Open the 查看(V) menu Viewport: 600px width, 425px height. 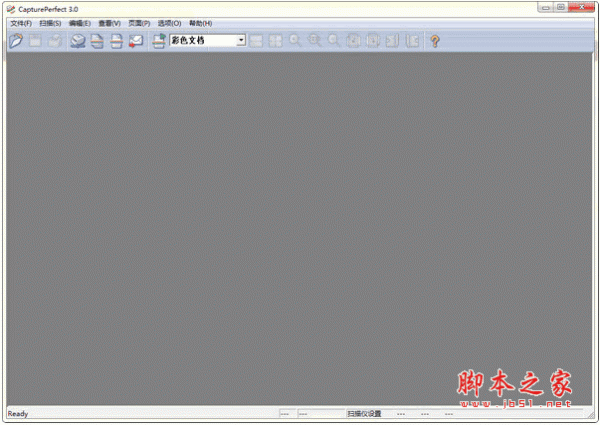(109, 23)
